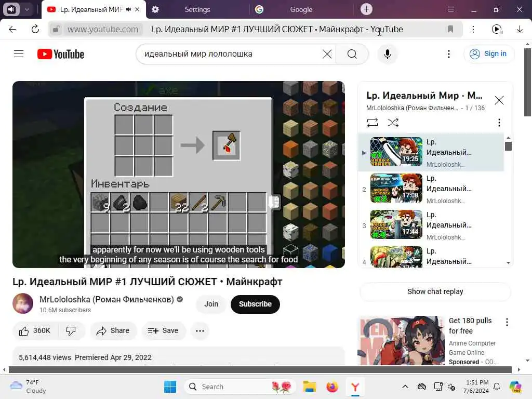Screen dimensions: 532x399
Task: Open Windows Start menu
Action: click(x=170, y=387)
